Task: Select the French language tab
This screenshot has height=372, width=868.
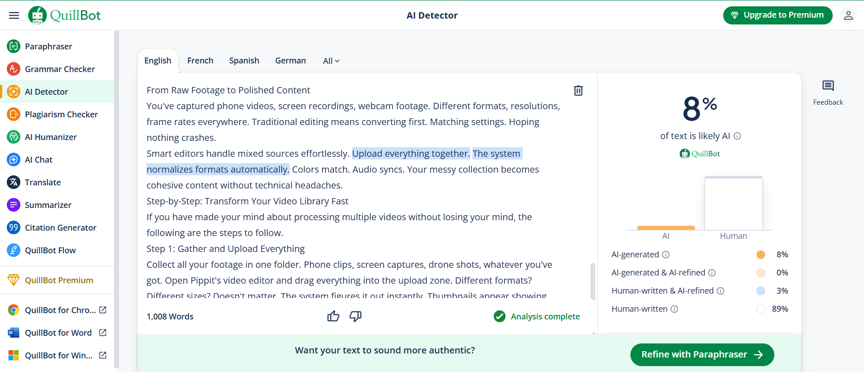Action: coord(200,61)
